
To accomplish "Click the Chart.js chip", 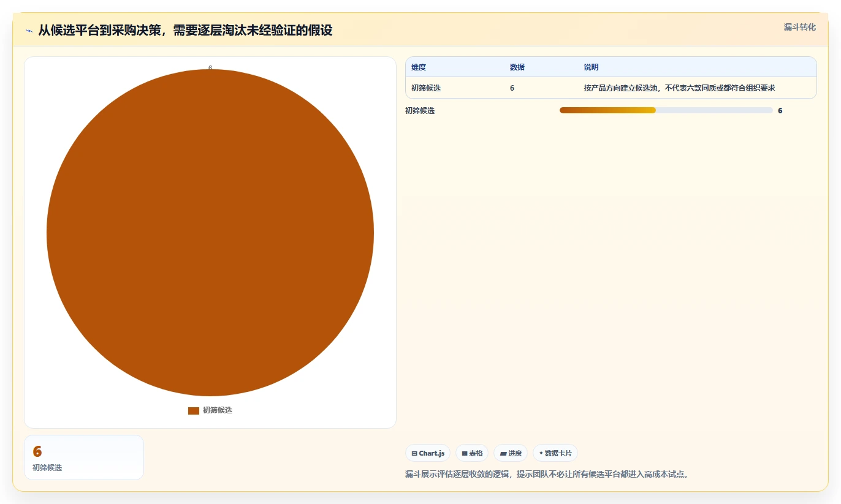I will pyautogui.click(x=428, y=453).
